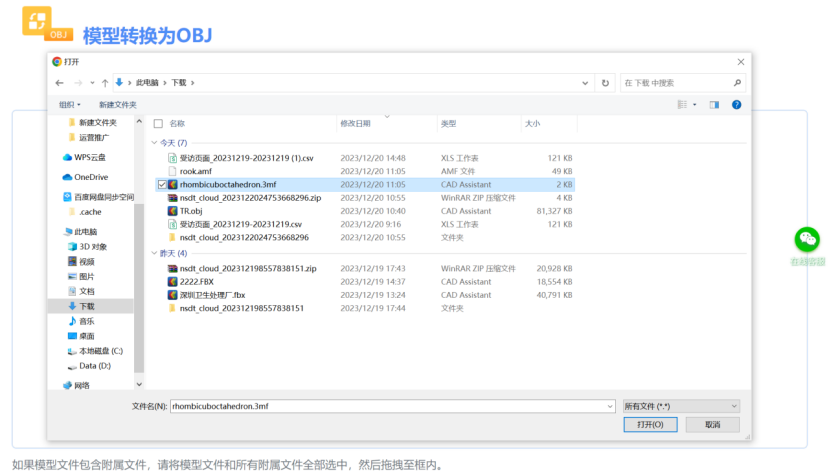Viewport: 830px width, 475px height.
Task: Uncheck the rhombicuboctahedron.3mf checkbox
Action: click(x=162, y=185)
